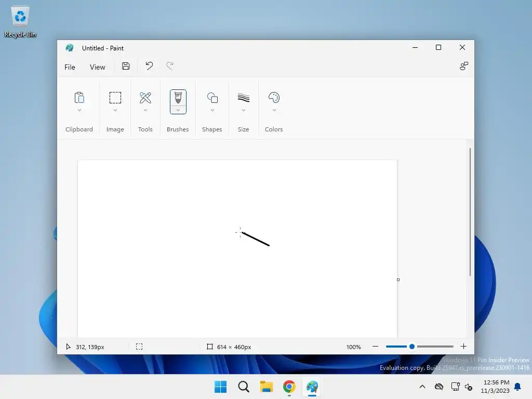This screenshot has width=532, height=399.
Task: Click the Colors label
Action: pos(274,129)
